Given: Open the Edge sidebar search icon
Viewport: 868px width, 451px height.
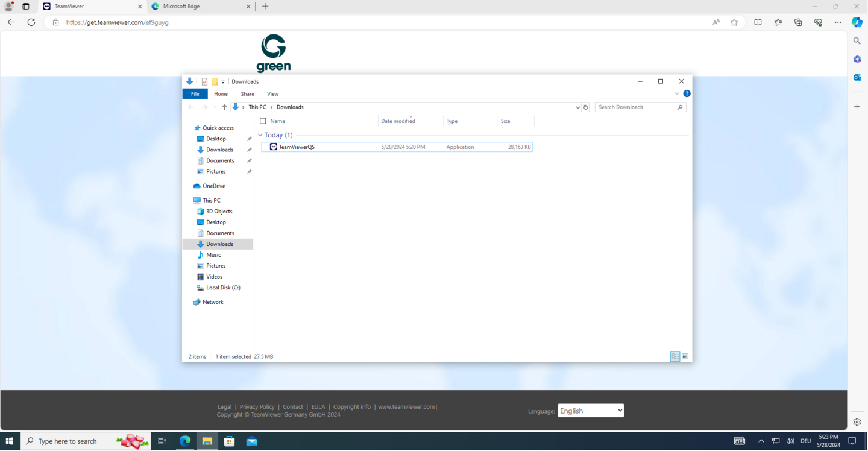Looking at the screenshot, I should point(857,41).
